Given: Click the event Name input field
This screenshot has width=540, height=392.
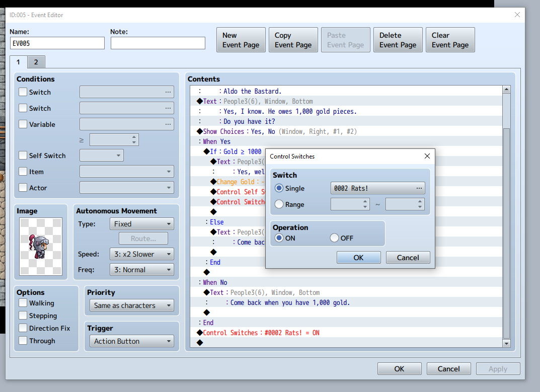Looking at the screenshot, I should [x=57, y=43].
